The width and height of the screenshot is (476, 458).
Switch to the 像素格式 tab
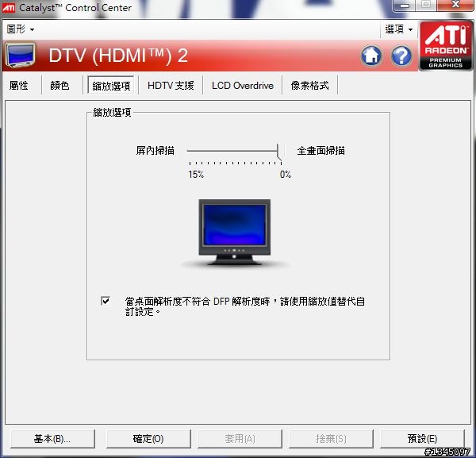(309, 86)
